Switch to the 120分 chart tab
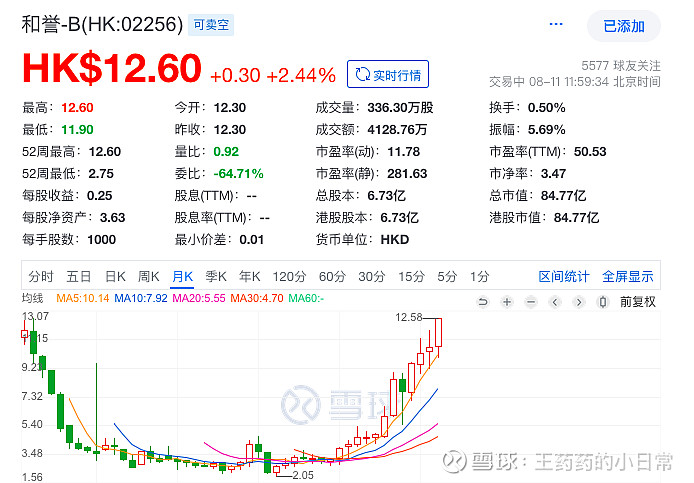 point(289,277)
